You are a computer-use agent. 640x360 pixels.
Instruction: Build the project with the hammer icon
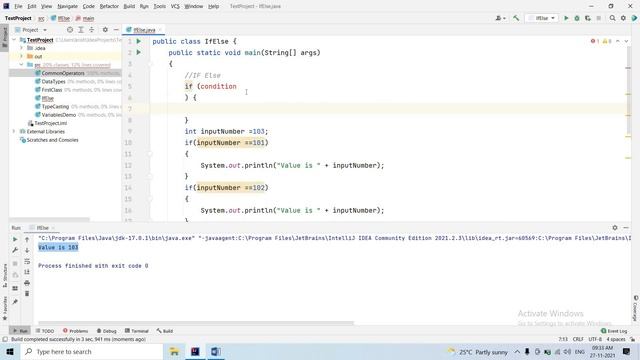[x=516, y=18]
